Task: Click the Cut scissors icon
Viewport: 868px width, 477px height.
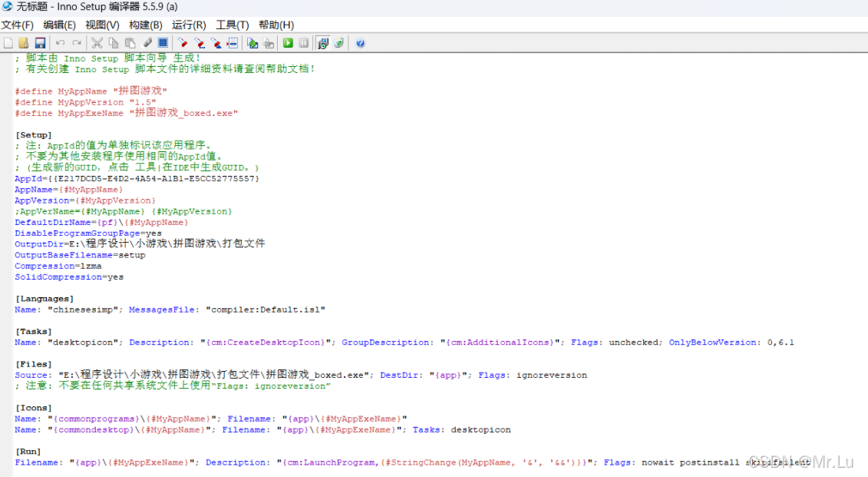Action: click(97, 43)
